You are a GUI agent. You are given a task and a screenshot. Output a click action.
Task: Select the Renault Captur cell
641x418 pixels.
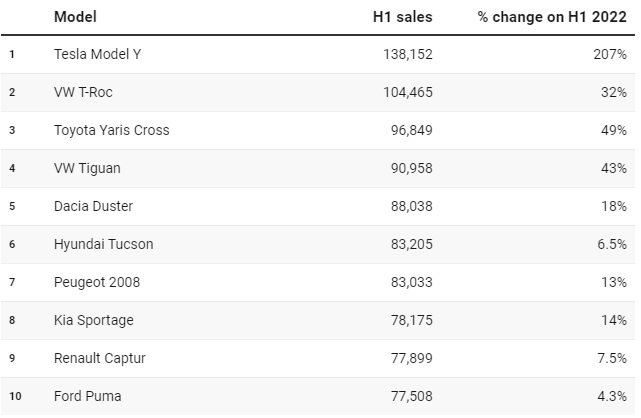pos(100,359)
